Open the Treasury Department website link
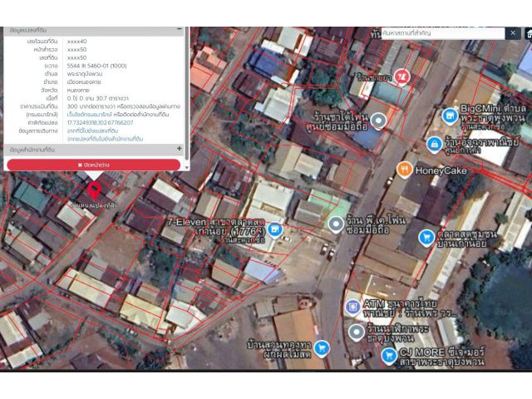The image size is (532, 399). click(x=87, y=115)
